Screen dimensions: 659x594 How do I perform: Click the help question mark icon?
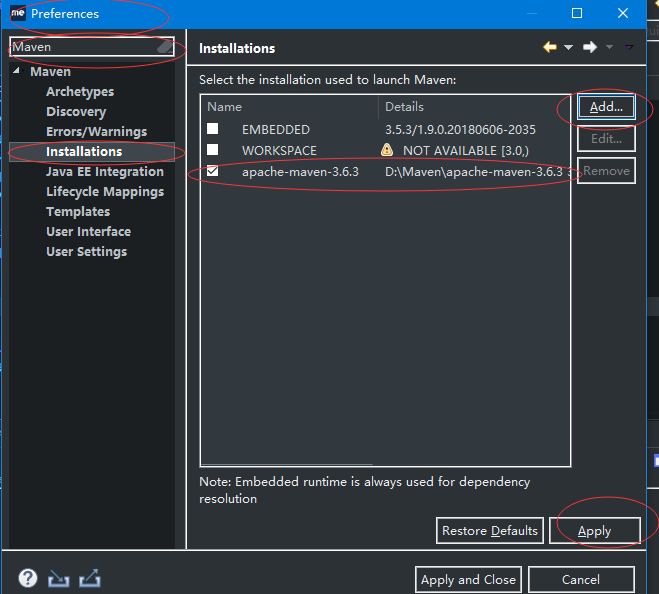[x=28, y=578]
